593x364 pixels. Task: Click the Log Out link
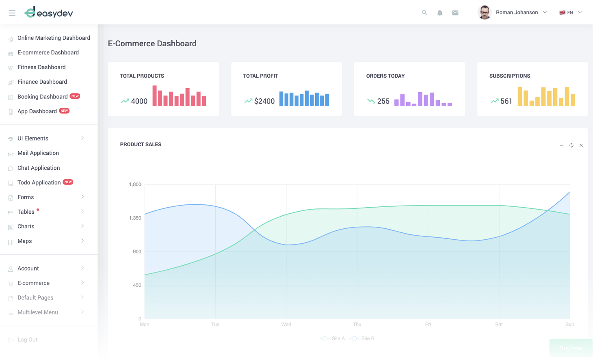(x=27, y=340)
